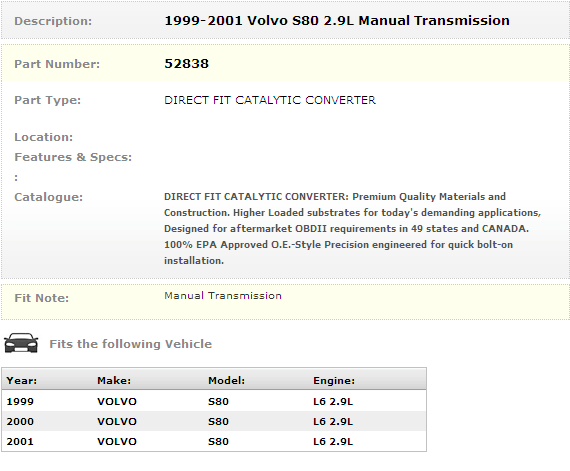Viewport: 570px width, 471px height.
Task: Click VOLVO make in the 1999 row
Action: (117, 402)
